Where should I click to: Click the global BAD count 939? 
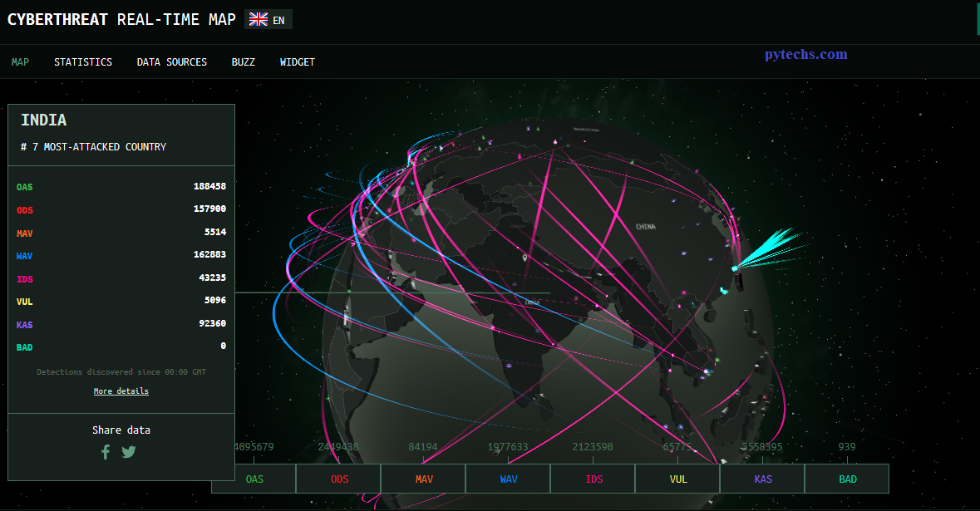(847, 447)
